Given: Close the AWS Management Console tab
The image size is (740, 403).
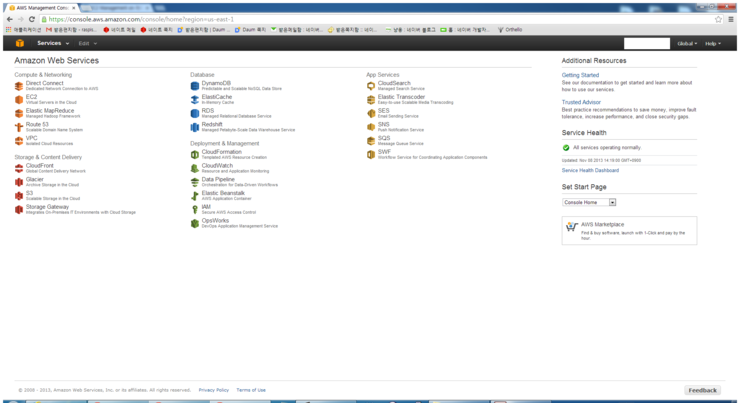Looking at the screenshot, I should point(74,8).
